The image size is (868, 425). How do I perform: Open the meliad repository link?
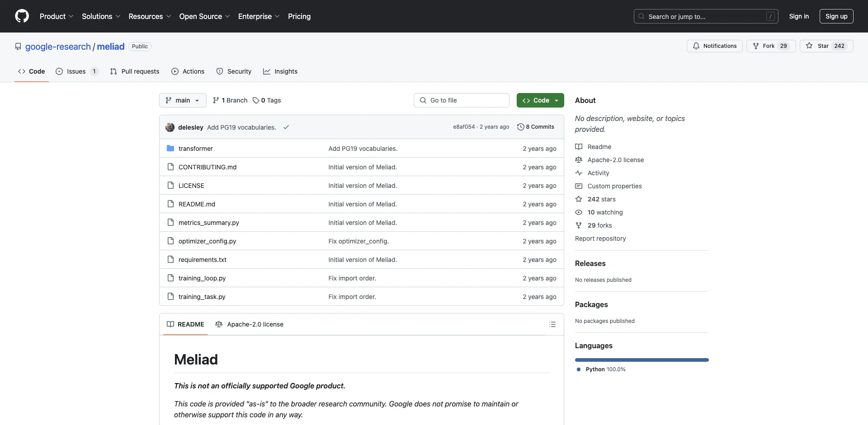pos(111,47)
